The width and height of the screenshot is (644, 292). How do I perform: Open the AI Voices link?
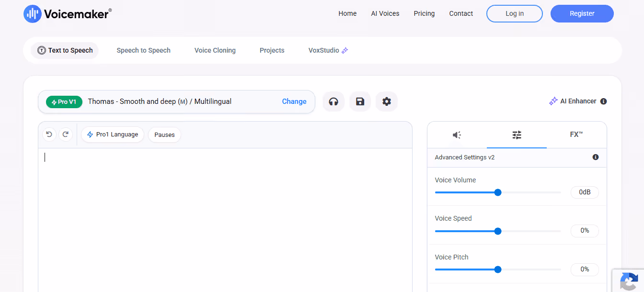point(385,13)
